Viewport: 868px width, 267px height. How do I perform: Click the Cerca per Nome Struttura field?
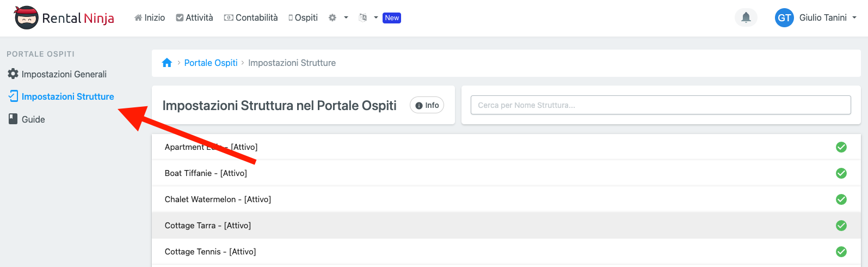(x=661, y=105)
